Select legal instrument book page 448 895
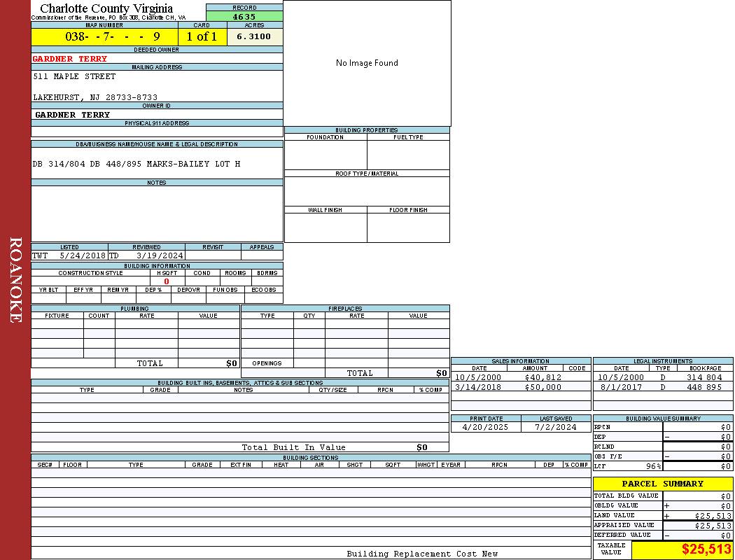This screenshot has width=735, height=560. coord(703,387)
